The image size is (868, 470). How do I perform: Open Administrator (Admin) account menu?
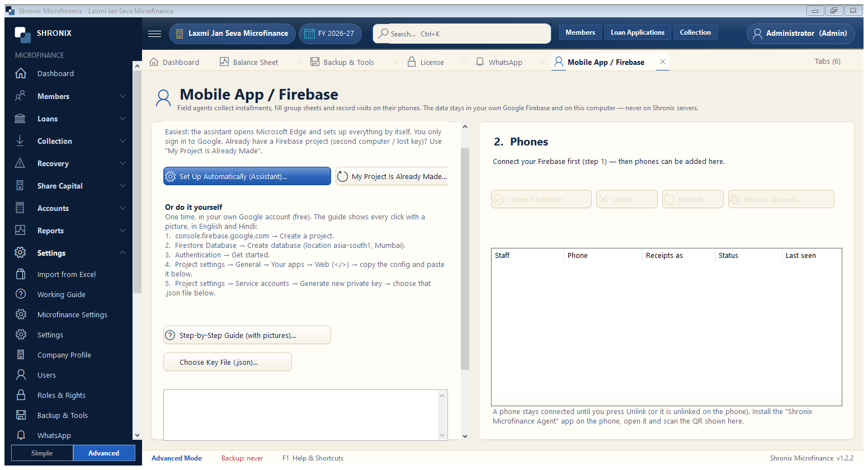coord(800,34)
